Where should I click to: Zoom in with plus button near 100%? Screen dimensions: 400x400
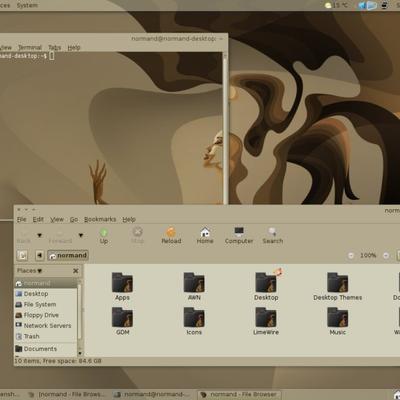386,256
